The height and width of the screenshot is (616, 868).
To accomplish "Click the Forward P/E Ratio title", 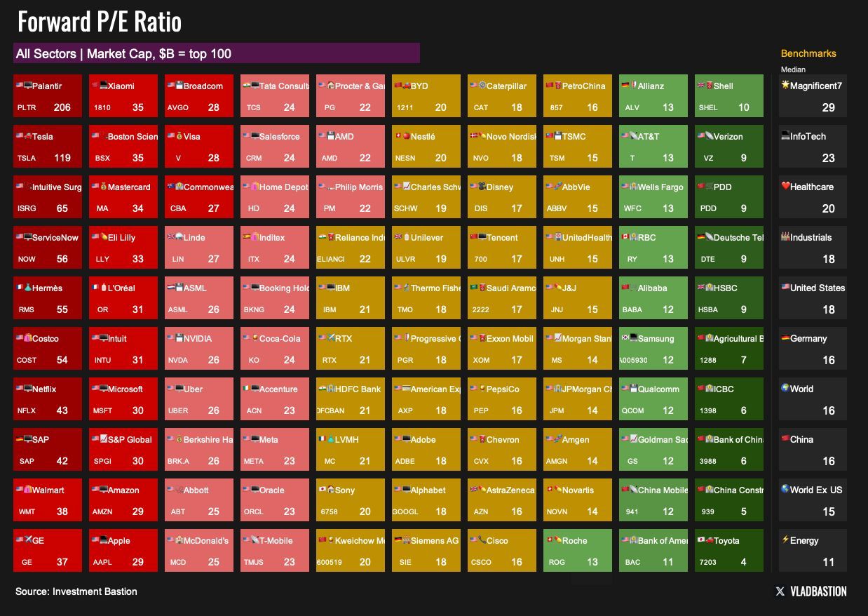I will pyautogui.click(x=100, y=22).
